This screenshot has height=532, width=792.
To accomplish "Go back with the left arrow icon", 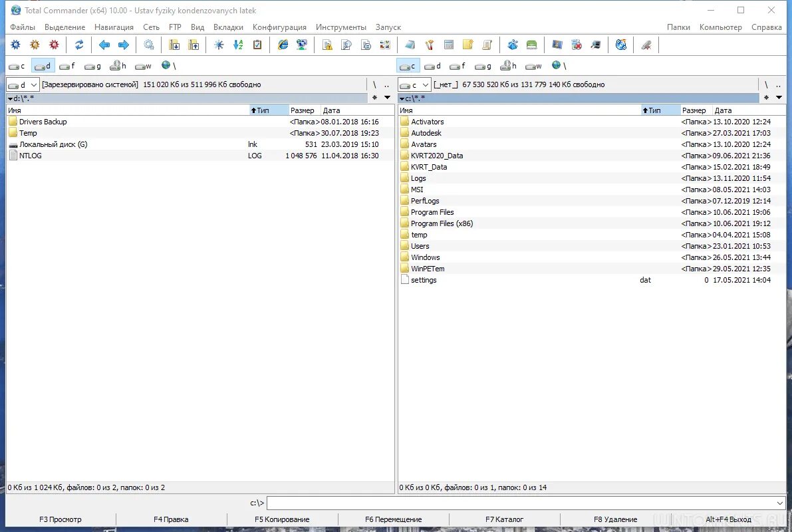I will coord(104,45).
